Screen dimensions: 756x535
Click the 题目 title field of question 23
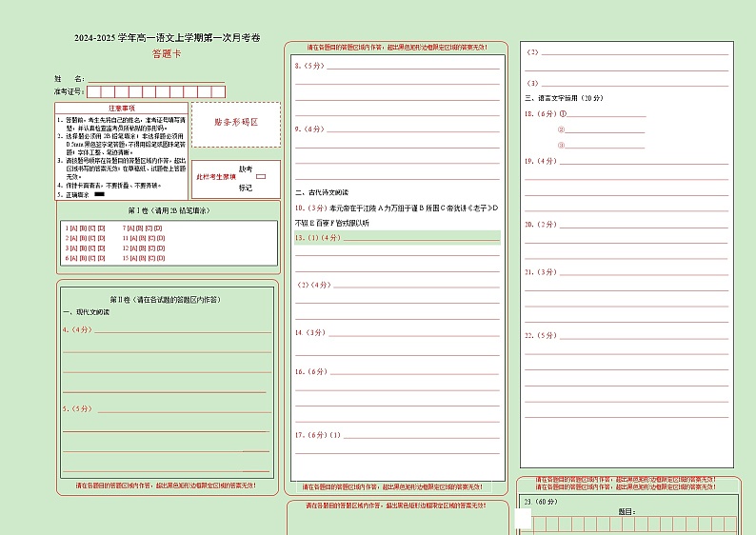pos(666,512)
